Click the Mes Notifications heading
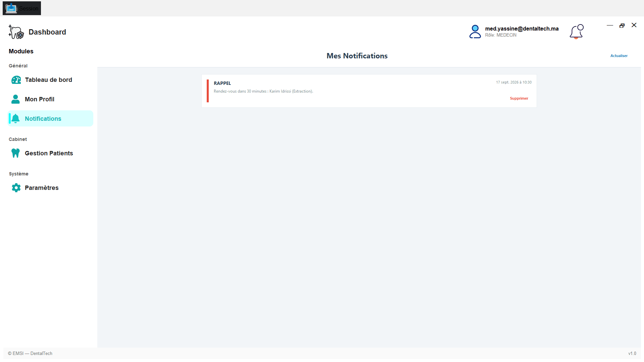 tap(357, 56)
